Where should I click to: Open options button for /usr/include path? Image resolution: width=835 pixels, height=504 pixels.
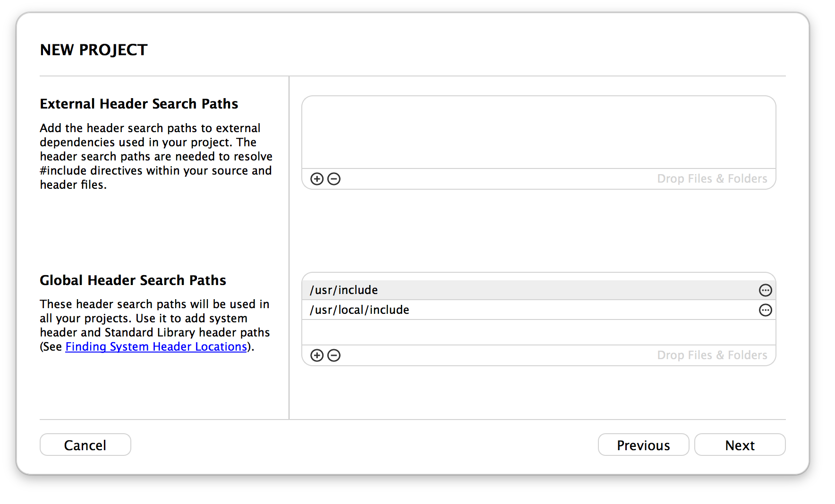[x=765, y=290]
